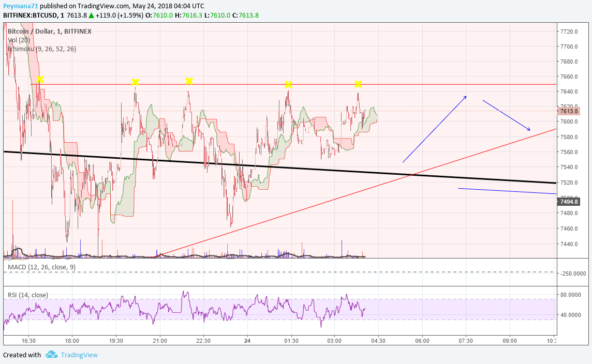Click the 07:30 time axis label
Screen dimensions: 592x364
click(x=466, y=341)
